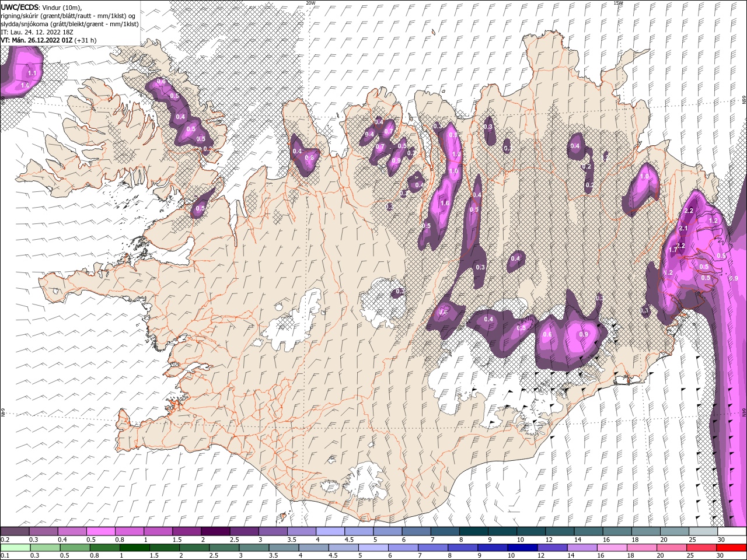Image resolution: width=747 pixels, height=560 pixels.
Task: Click the '(+31 h)' forecast offset text
Action: [x=86, y=40]
